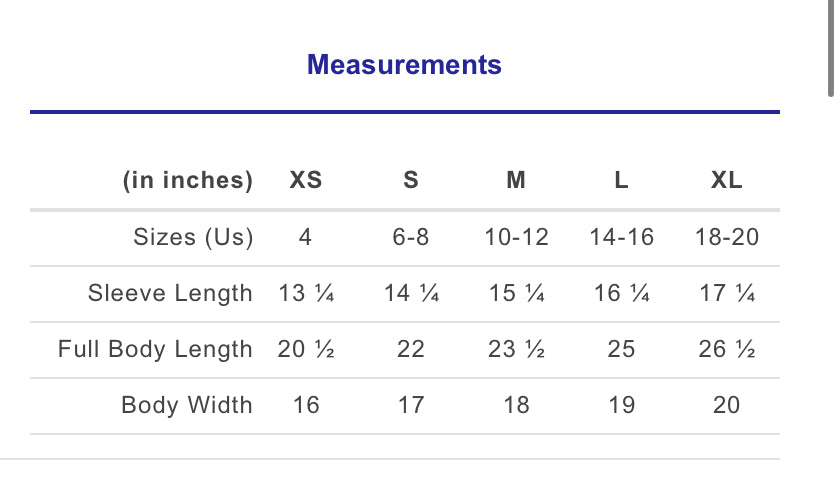Select the 13 ¼ sleeve length value
This screenshot has width=840, height=478.
(306, 294)
